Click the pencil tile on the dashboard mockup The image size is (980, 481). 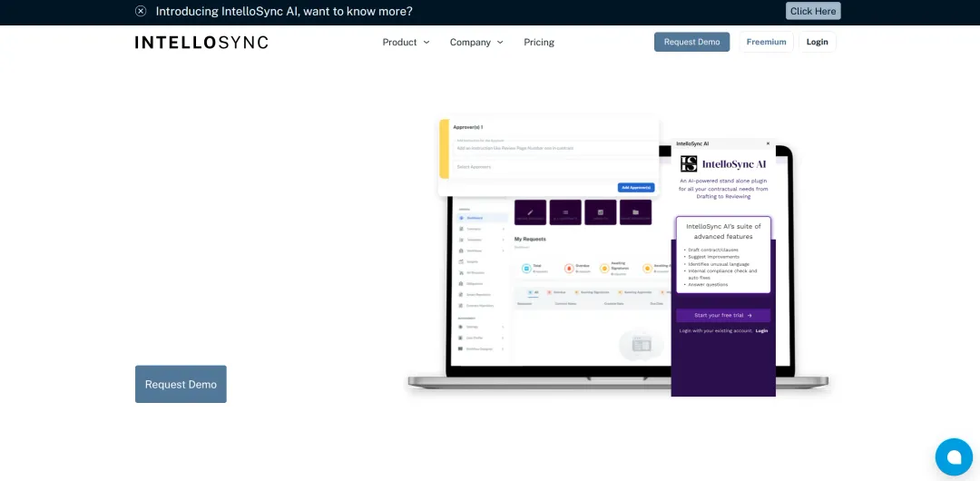(x=531, y=212)
